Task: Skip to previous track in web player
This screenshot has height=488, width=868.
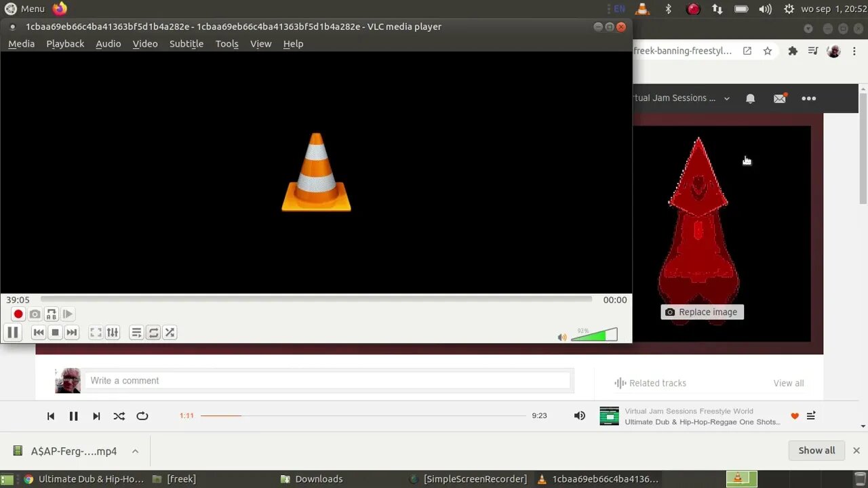Action: pos(51,416)
